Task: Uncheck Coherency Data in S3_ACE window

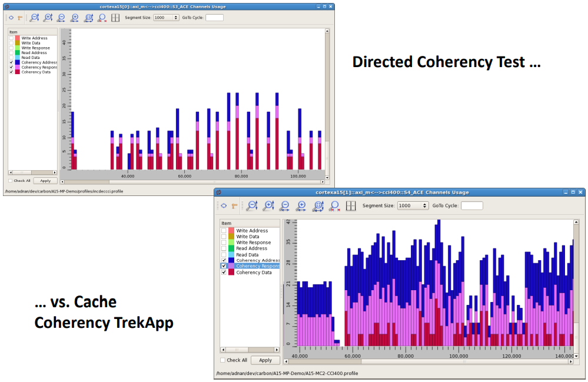Action: [11, 72]
